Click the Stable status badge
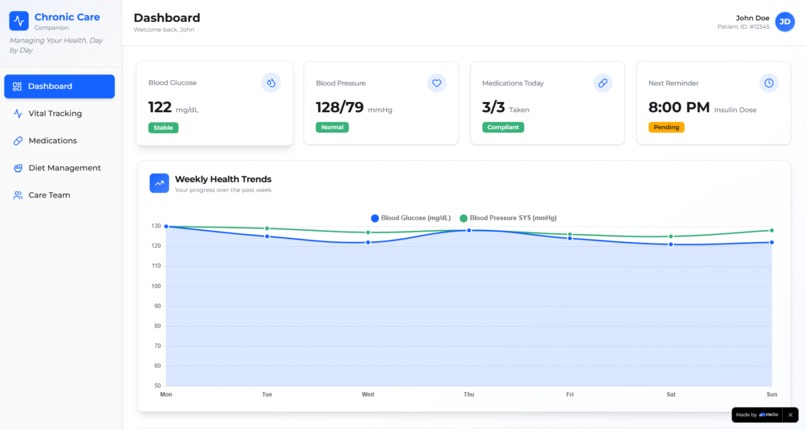This screenshot has height=430, width=806. (x=163, y=128)
